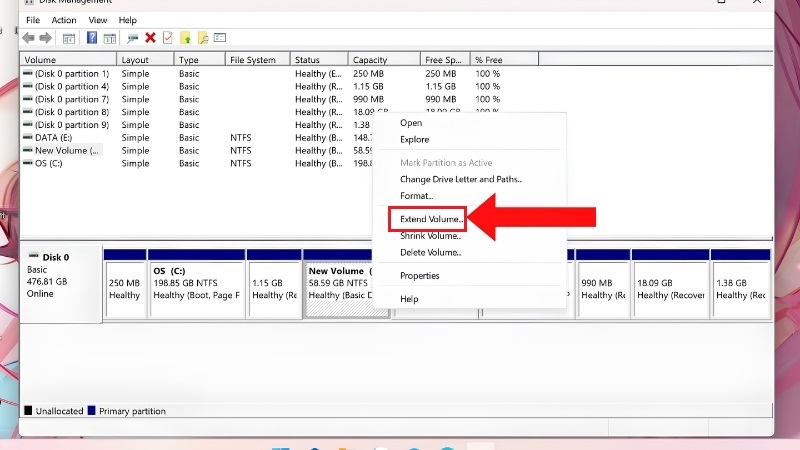Choose Change Drive Letter and Paths

461,179
